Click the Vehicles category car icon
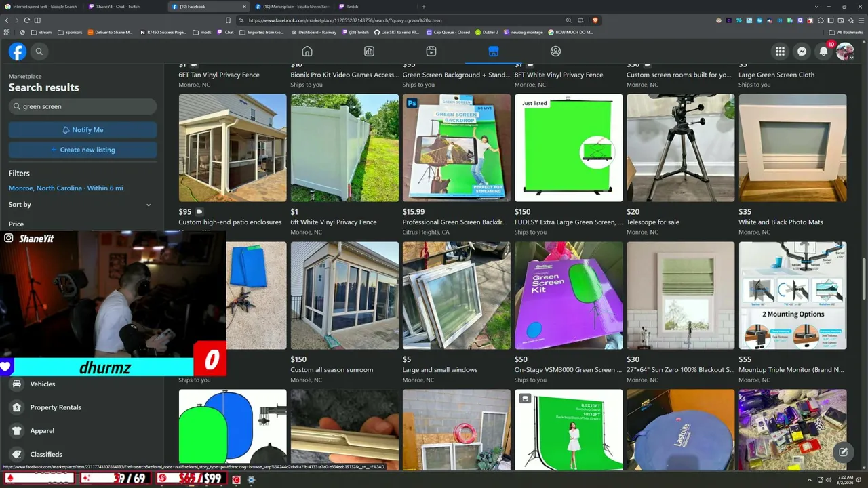 [17, 384]
